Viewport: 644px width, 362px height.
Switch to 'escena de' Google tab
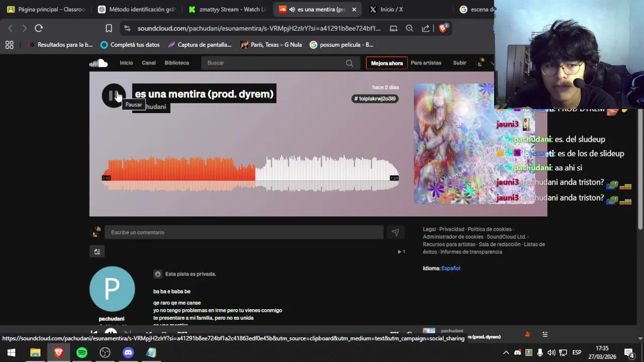tap(476, 10)
